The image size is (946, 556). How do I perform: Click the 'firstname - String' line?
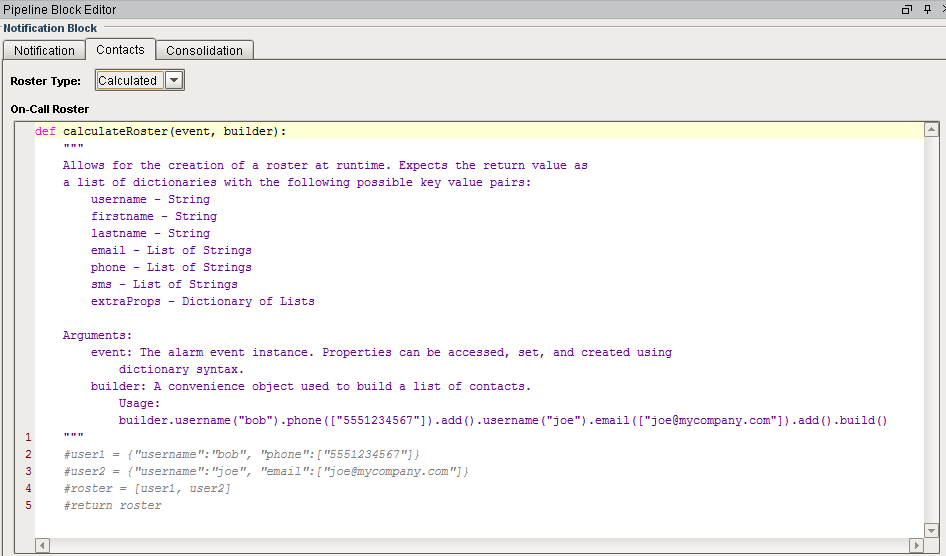point(154,216)
